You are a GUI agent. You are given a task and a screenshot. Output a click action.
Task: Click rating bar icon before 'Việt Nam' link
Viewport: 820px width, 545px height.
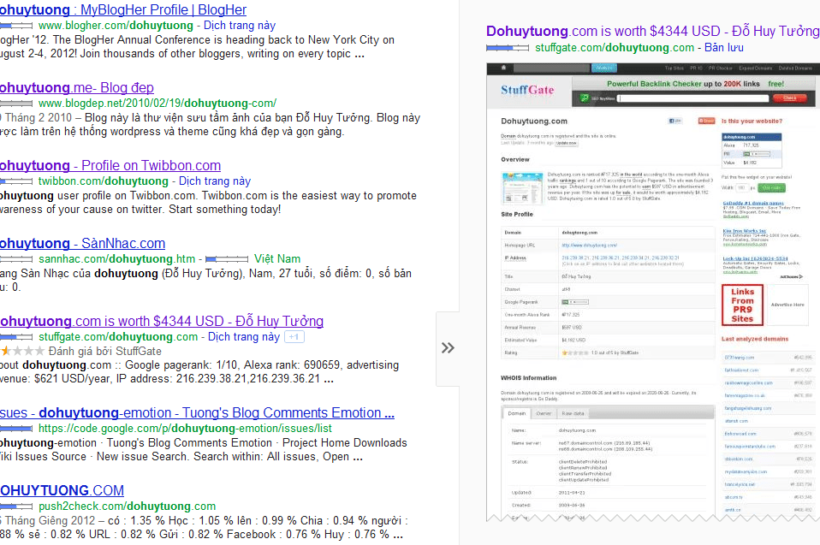[226, 259]
